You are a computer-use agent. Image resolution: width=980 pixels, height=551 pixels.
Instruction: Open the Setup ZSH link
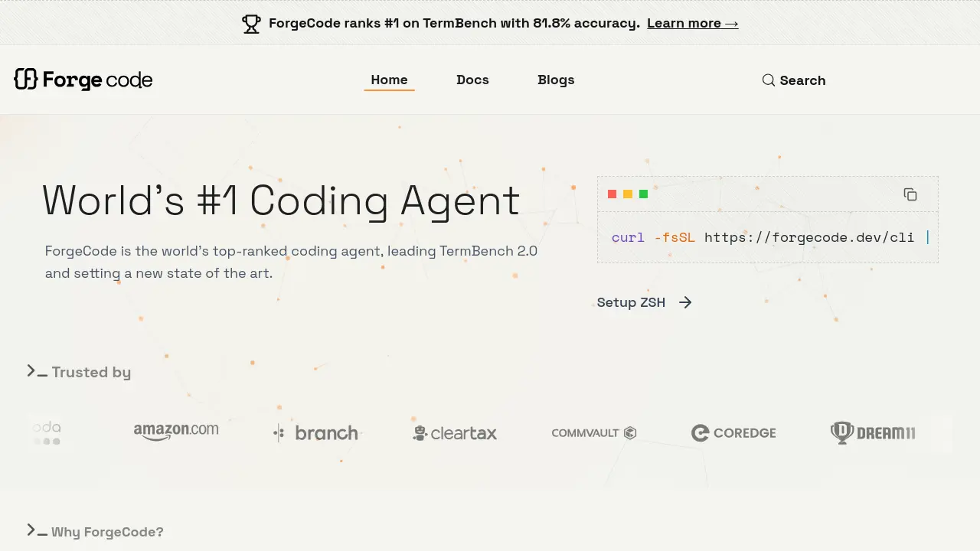(x=644, y=302)
